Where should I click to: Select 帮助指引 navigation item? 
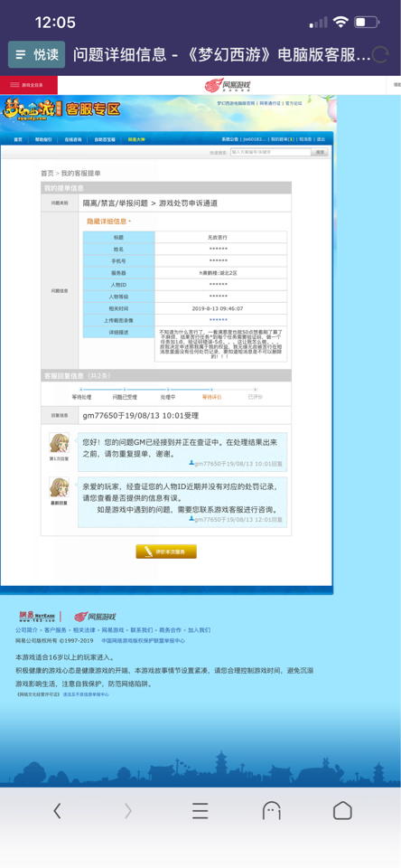tap(43, 139)
